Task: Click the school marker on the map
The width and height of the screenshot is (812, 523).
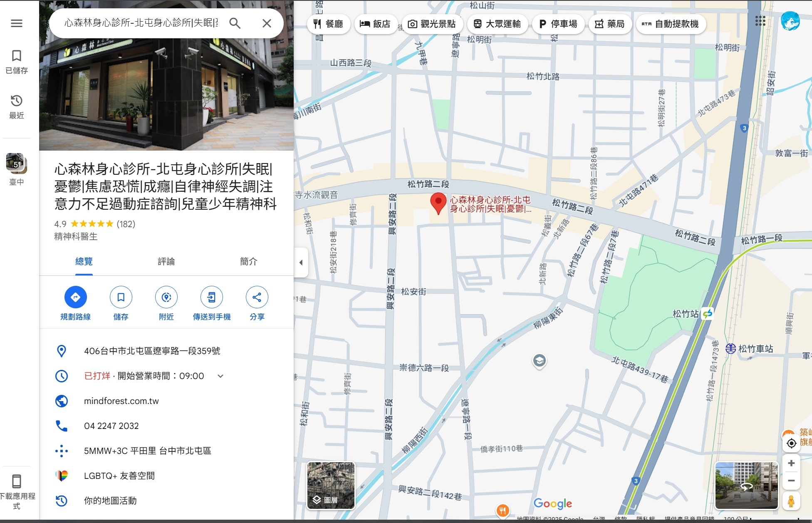Action: click(x=540, y=361)
